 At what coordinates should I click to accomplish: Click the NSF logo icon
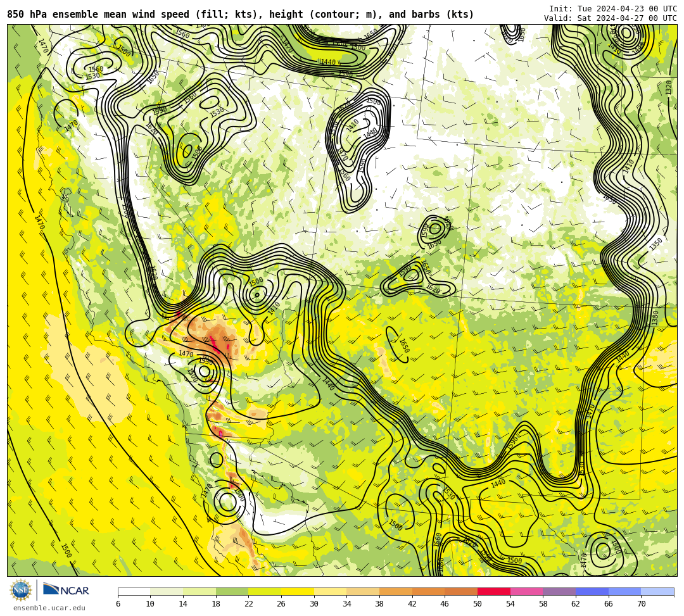click(21, 590)
